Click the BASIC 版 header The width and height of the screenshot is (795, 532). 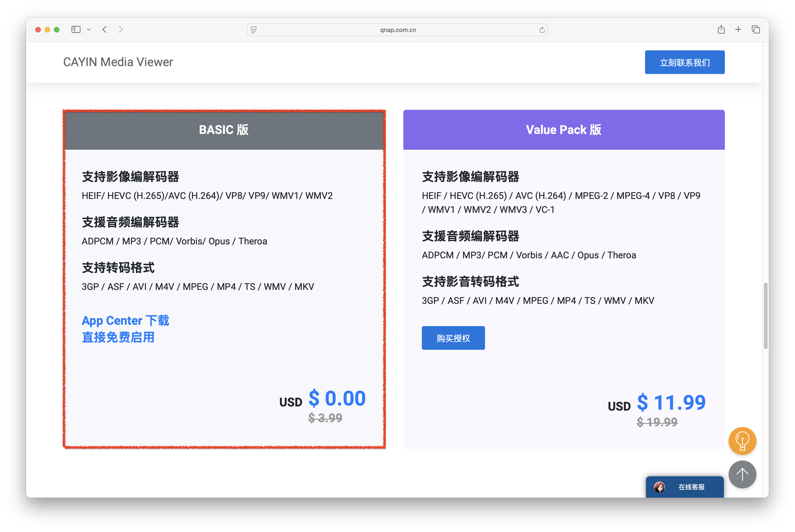224,130
